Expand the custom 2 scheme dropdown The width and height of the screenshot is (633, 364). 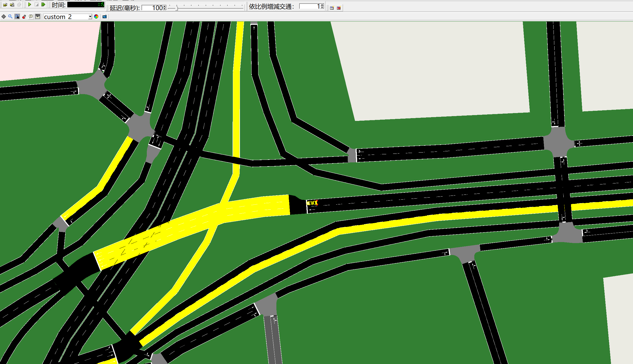tap(90, 17)
